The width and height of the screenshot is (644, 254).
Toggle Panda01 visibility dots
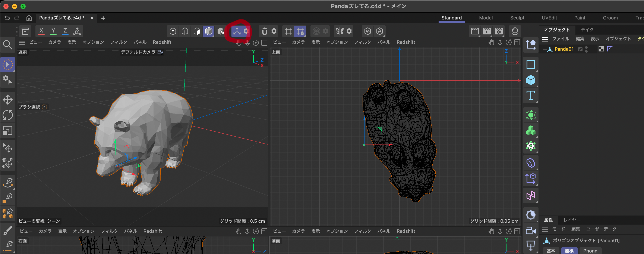coord(587,49)
